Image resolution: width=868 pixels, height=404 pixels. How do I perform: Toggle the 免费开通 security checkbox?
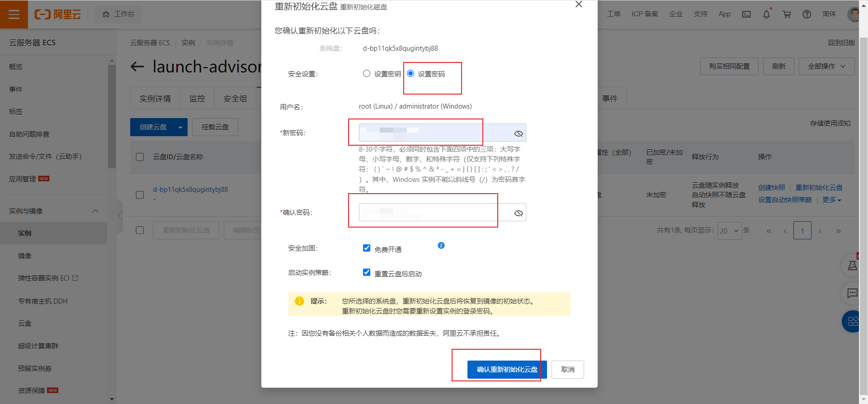367,248
